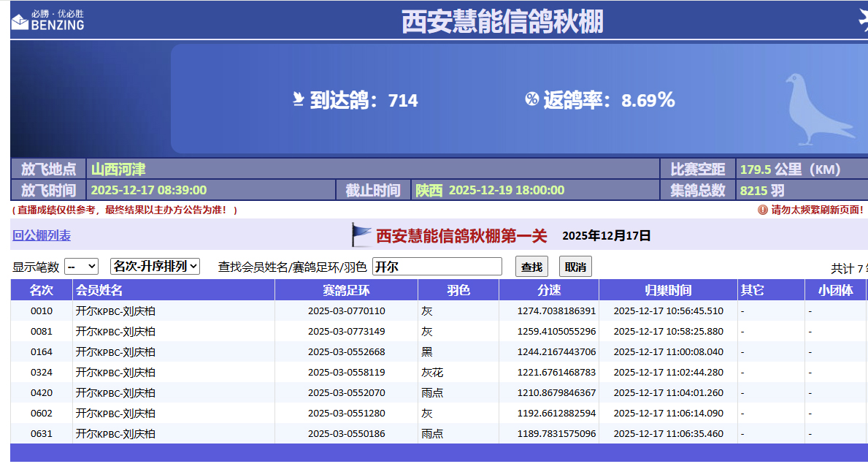This screenshot has width=868, height=472.
Task: Open the 显示笔数 dropdown
Action: (81, 267)
